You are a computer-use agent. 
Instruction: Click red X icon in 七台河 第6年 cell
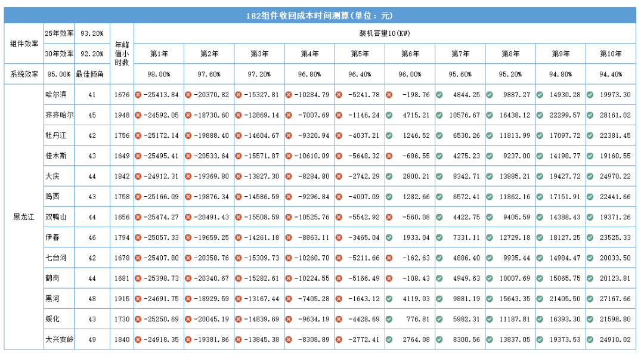tap(389, 258)
